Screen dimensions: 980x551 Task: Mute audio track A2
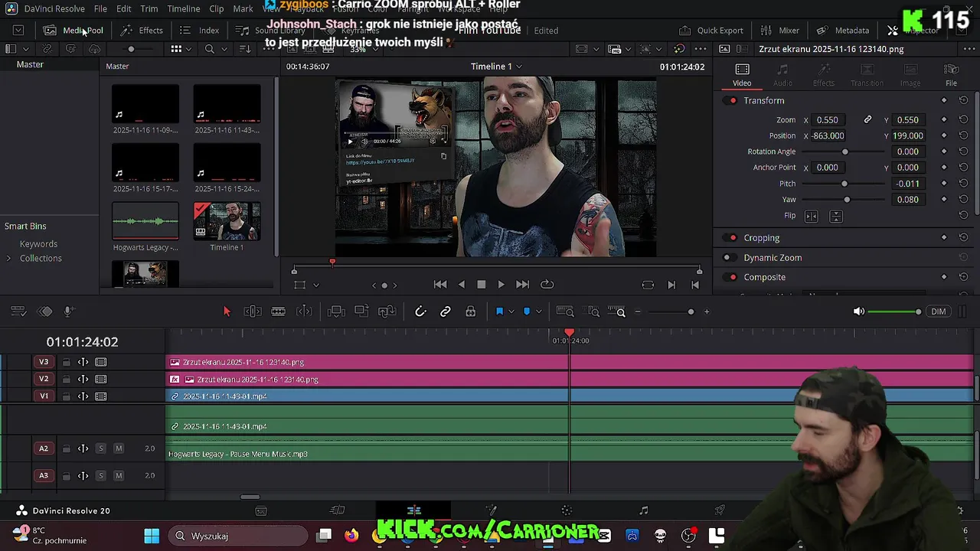pyautogui.click(x=119, y=448)
